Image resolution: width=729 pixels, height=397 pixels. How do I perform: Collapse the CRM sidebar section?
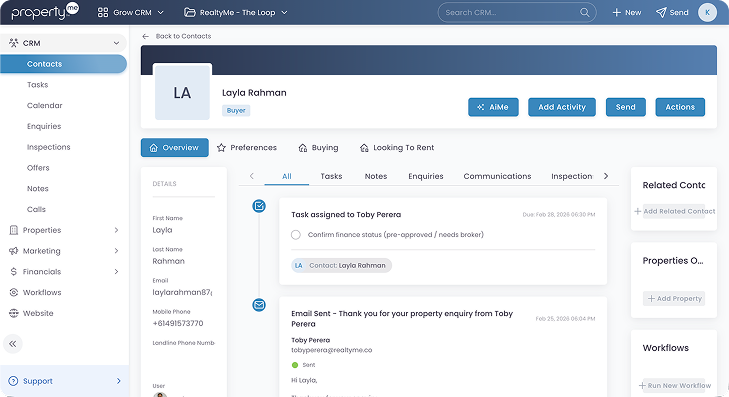coord(116,43)
